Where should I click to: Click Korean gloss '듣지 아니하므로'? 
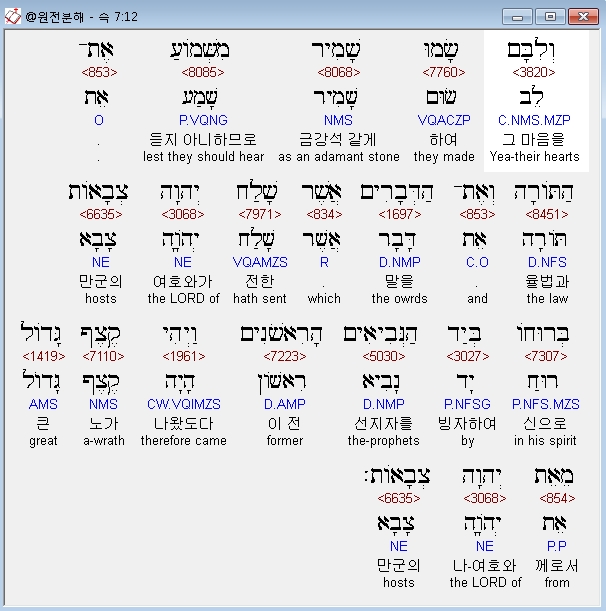click(x=203, y=139)
